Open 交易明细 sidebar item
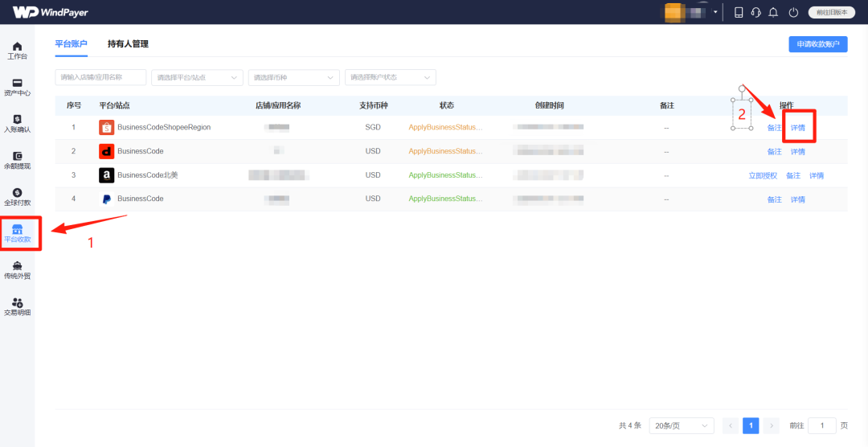 (x=17, y=307)
